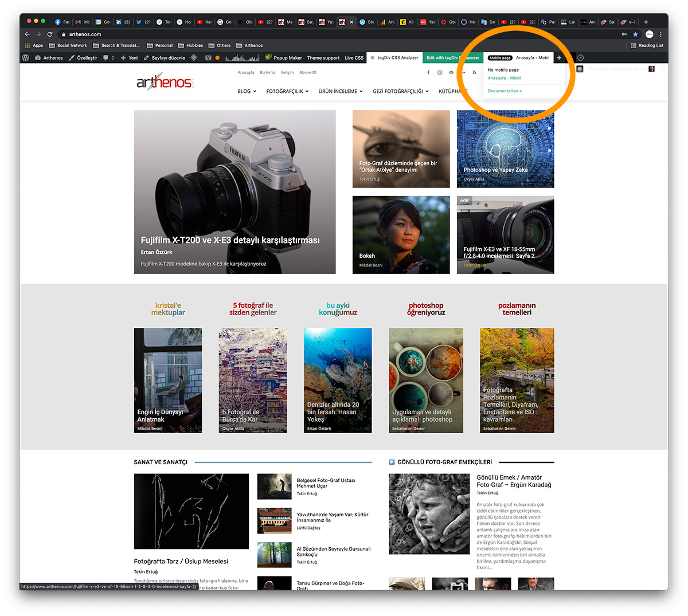Click the arthenos site logo
The width and height of the screenshot is (688, 616).
165,83
